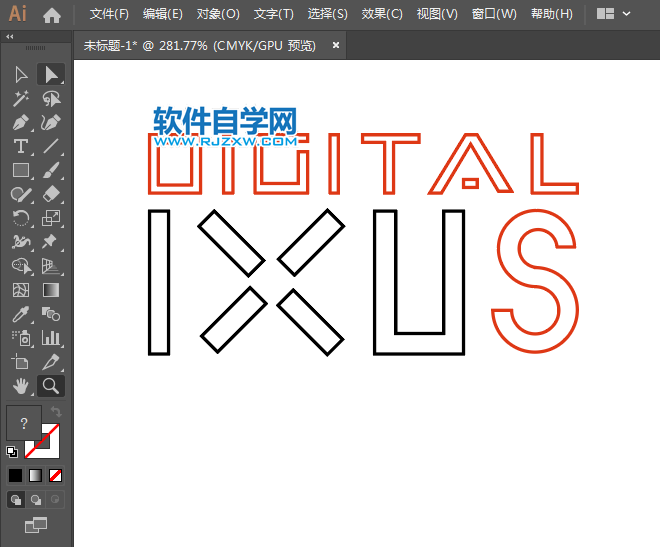
Task: Select the Type tool
Action: pos(21,146)
